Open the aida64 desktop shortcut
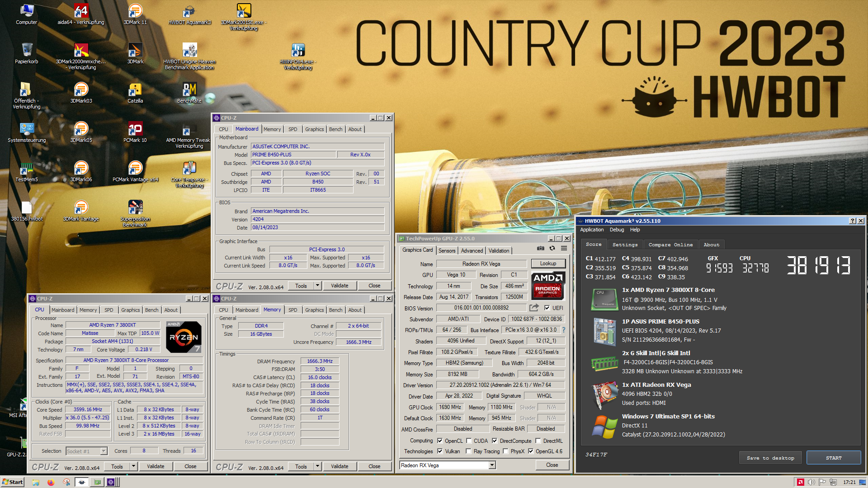This screenshot has height=488, width=868. click(81, 14)
